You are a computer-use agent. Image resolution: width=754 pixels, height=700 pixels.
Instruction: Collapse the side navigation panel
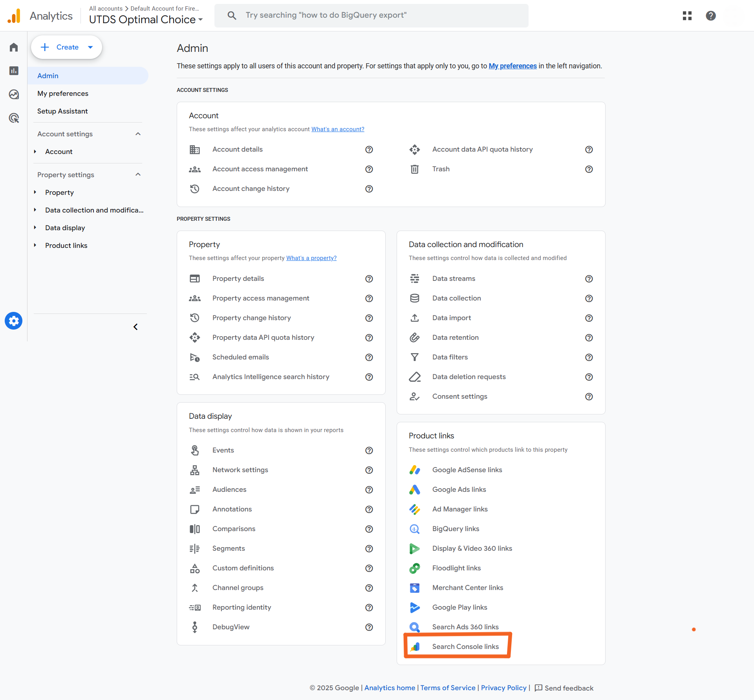(135, 327)
